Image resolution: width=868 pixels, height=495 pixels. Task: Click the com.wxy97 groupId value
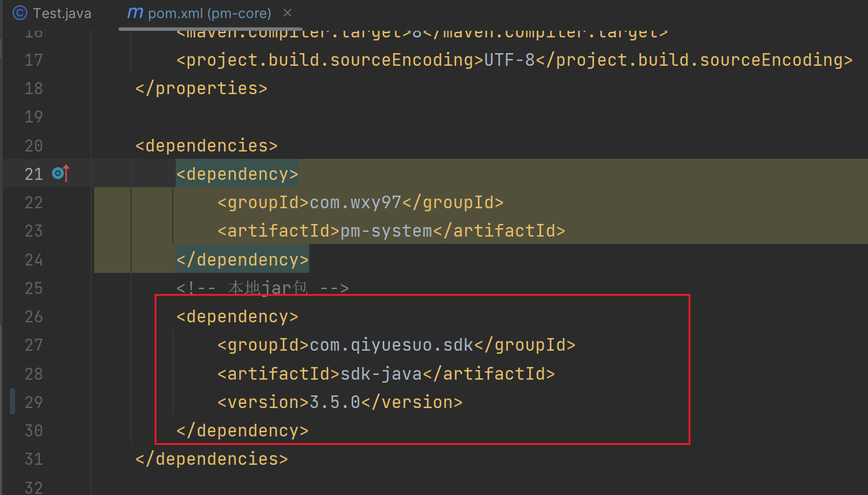tap(355, 202)
